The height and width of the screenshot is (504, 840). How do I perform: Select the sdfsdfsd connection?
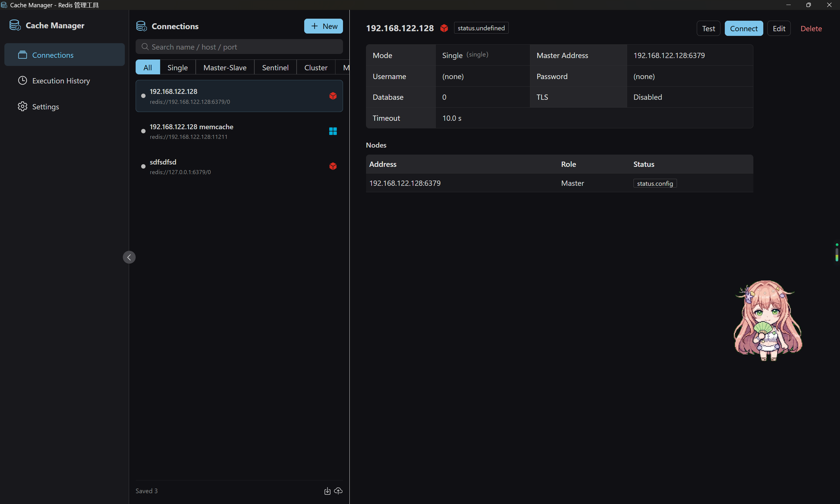239,167
